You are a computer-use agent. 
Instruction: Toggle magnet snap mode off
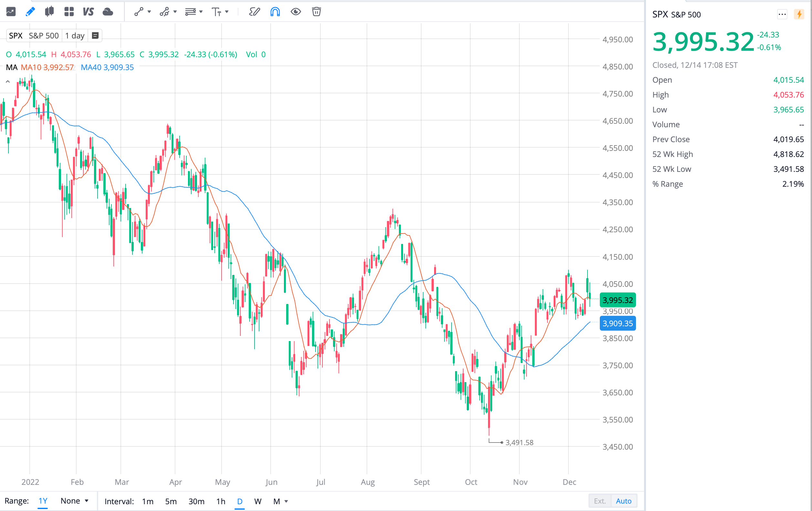click(275, 12)
